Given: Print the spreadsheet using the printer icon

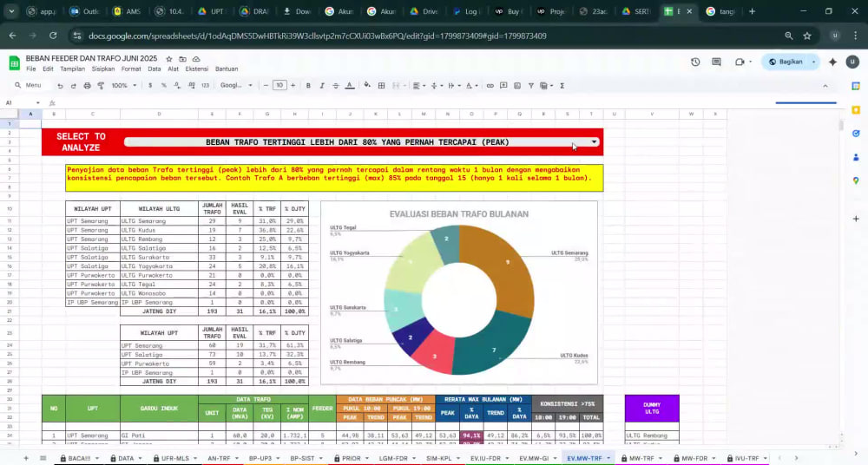Looking at the screenshot, I should (87, 86).
